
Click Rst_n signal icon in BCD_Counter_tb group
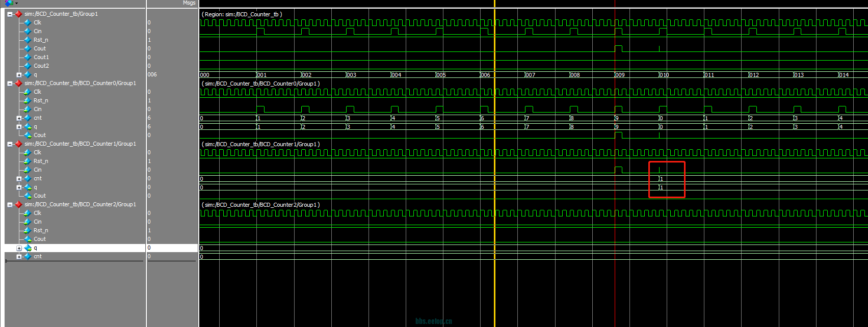28,40
